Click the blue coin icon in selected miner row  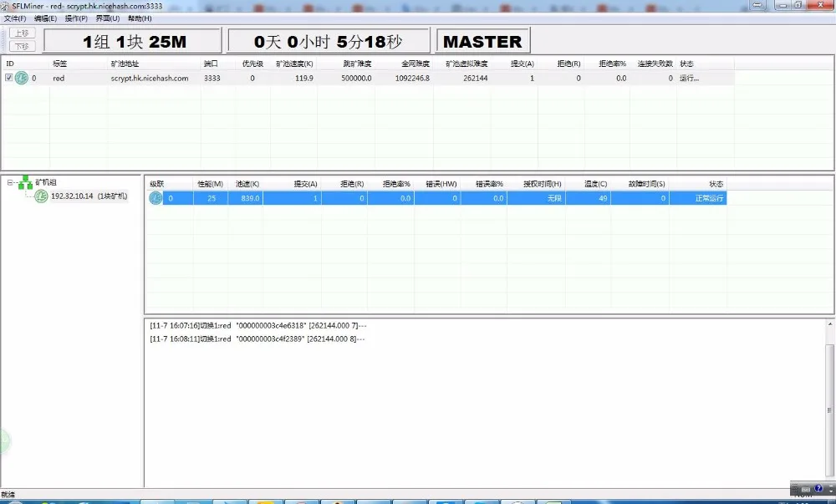(x=155, y=198)
